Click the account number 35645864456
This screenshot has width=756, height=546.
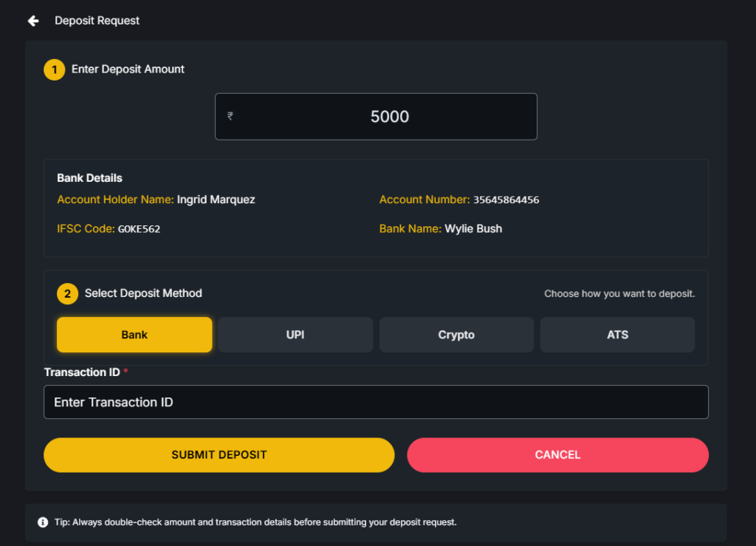pyautogui.click(x=506, y=200)
